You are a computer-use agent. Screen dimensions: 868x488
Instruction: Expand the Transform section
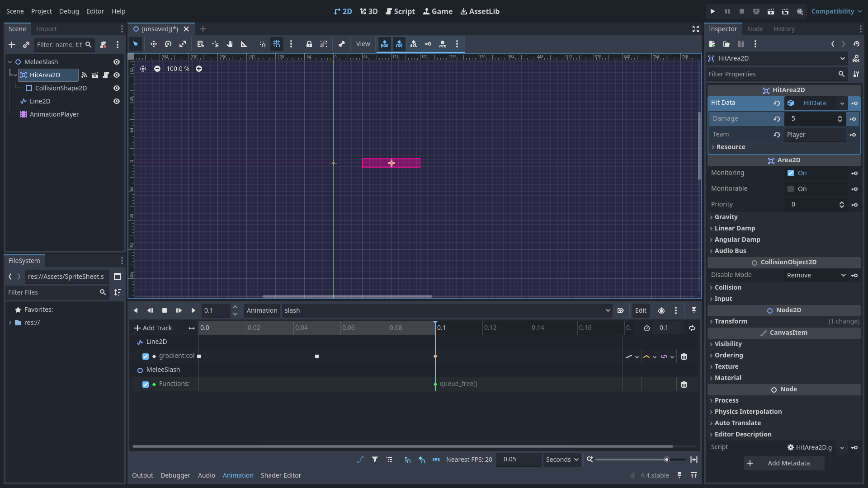click(731, 321)
